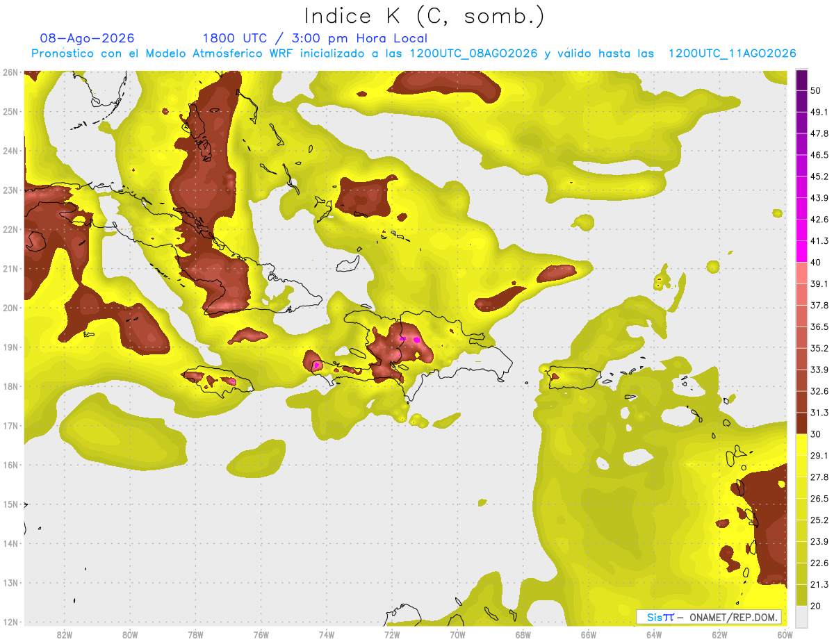
Task: Click the longitude label '70W'
Action: coord(457,634)
